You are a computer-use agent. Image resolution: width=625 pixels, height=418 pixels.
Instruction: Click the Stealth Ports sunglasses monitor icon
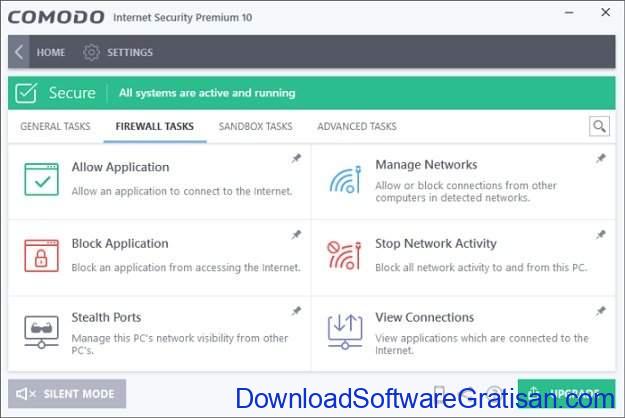41,332
